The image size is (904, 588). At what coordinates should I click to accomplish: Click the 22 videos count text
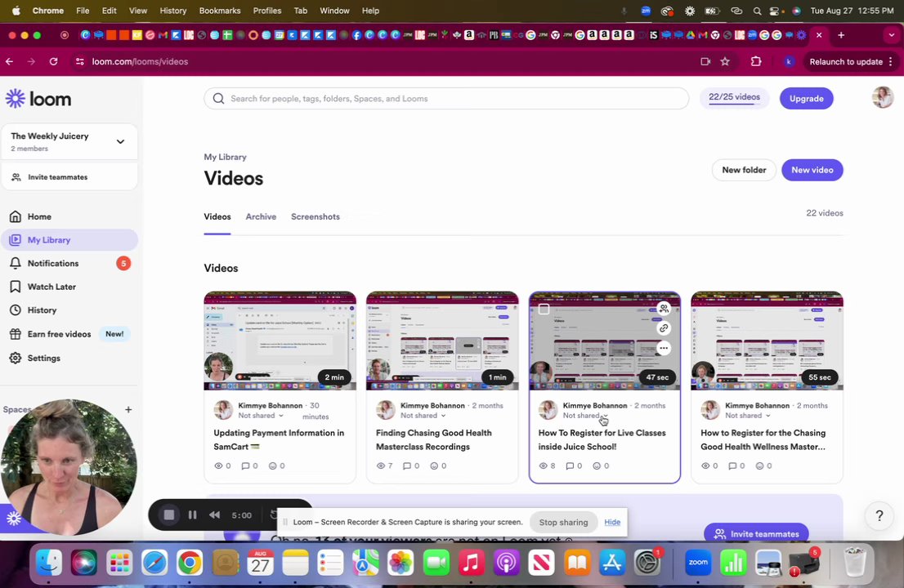(x=825, y=213)
